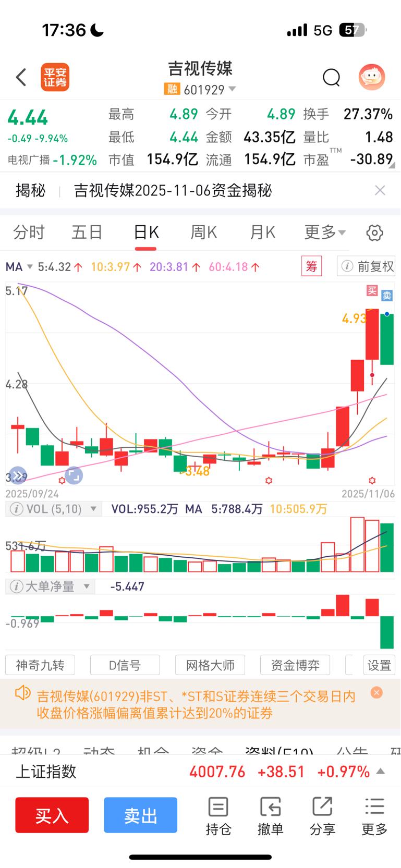This screenshot has height=868, width=401.
Task: Tap the 5G network status indicator
Action: 323,30
